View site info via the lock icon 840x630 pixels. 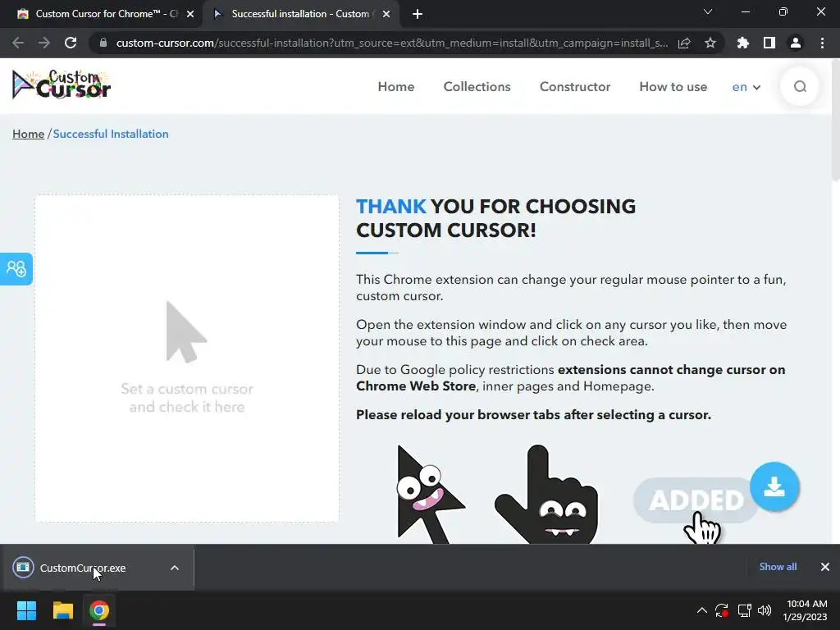[103, 43]
